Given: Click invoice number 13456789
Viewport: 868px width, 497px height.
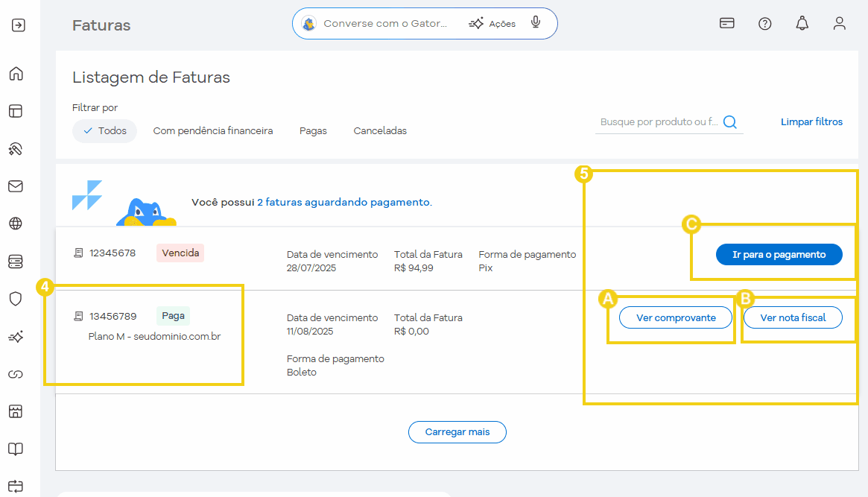Looking at the screenshot, I should point(113,316).
